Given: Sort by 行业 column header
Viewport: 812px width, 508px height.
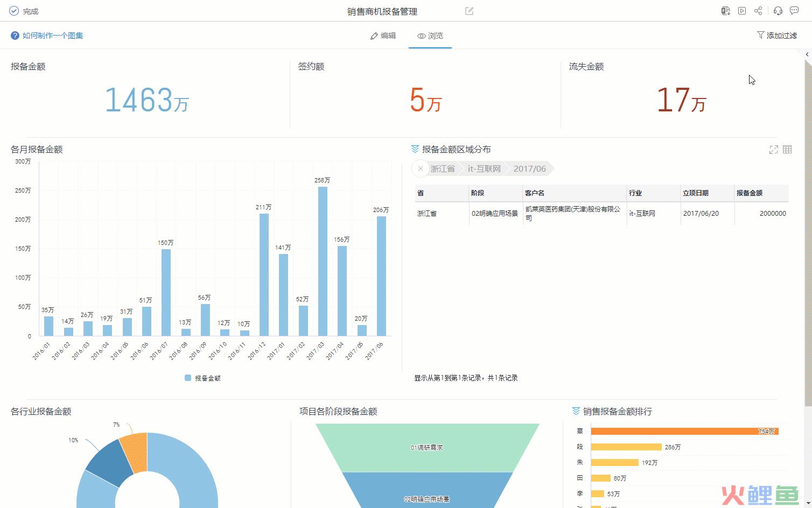Looking at the screenshot, I should point(654,193).
